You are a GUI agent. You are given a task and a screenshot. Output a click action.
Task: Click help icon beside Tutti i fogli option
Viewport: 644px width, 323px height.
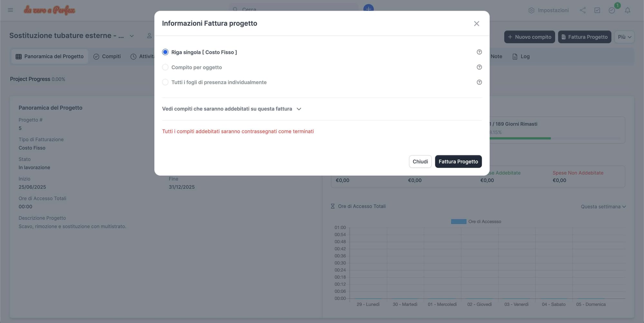pyautogui.click(x=479, y=82)
